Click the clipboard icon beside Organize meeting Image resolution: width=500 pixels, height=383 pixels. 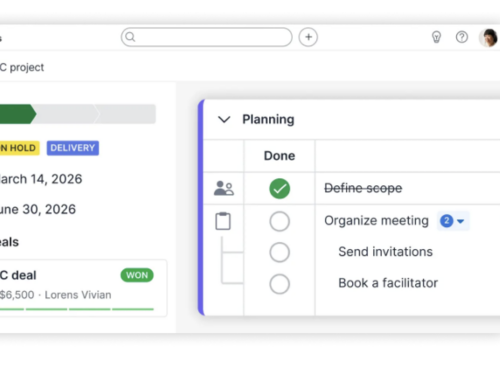(223, 221)
